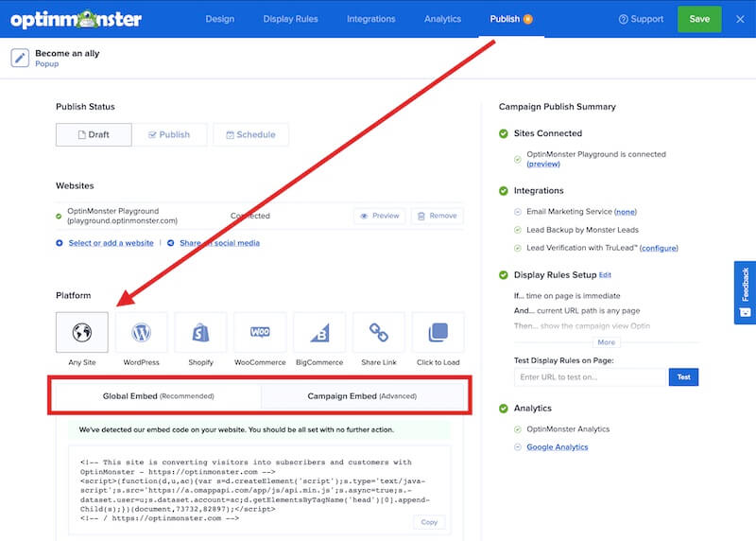Select the Share Link platform icon
Viewport: 756px width, 541px height.
point(379,332)
